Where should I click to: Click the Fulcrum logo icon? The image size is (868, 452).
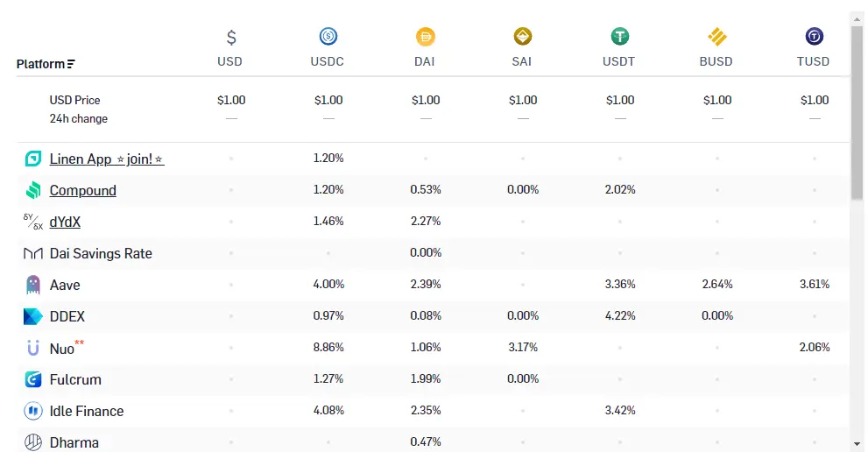tap(33, 379)
